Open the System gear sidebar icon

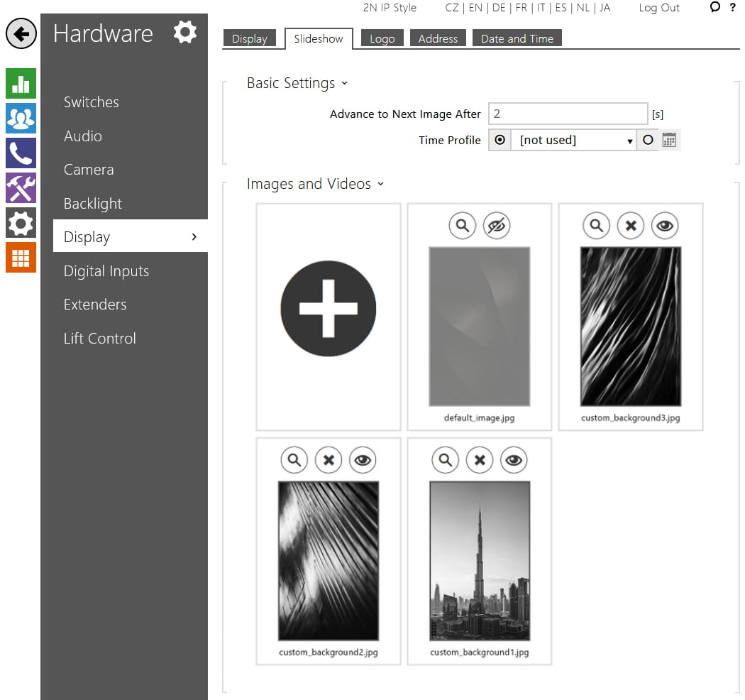[21, 222]
